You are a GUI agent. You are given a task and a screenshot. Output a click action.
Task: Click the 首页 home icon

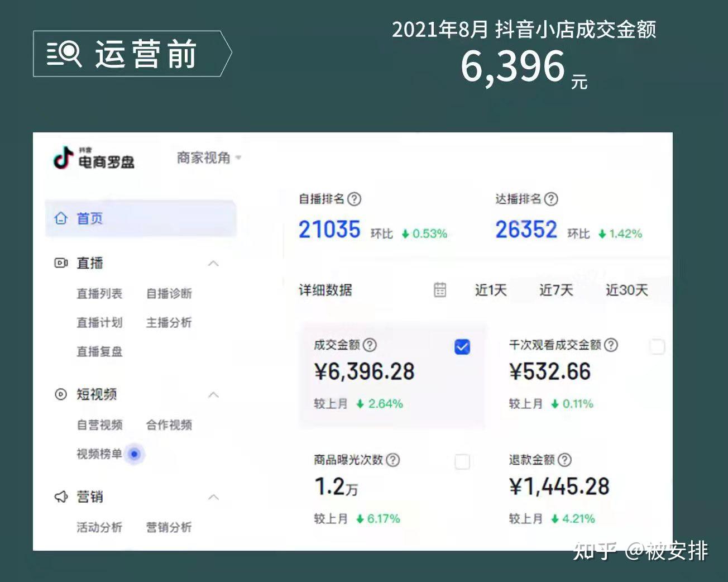[61, 218]
